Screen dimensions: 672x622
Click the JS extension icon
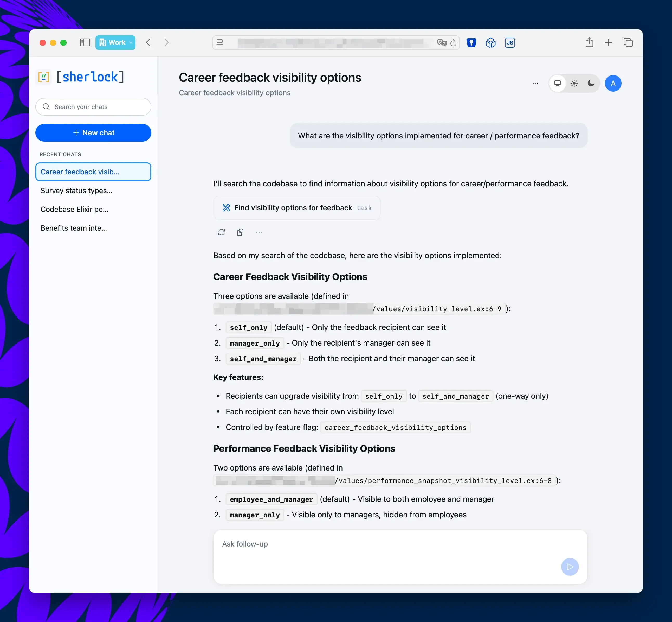click(510, 42)
